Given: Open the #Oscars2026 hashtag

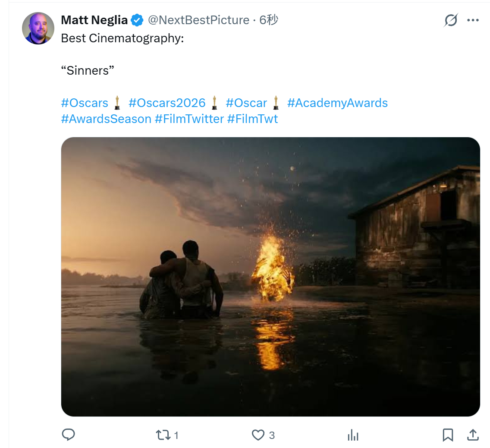Looking at the screenshot, I should pyautogui.click(x=167, y=103).
